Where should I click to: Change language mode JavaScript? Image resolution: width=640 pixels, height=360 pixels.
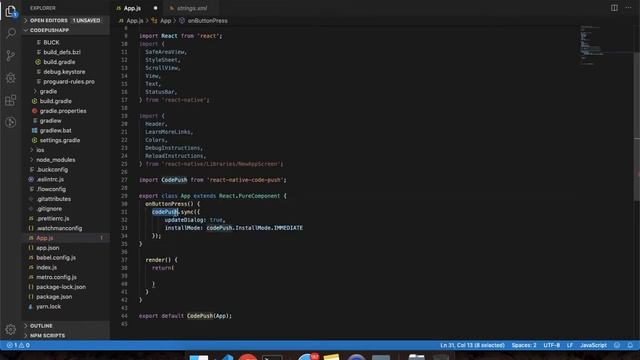593,345
